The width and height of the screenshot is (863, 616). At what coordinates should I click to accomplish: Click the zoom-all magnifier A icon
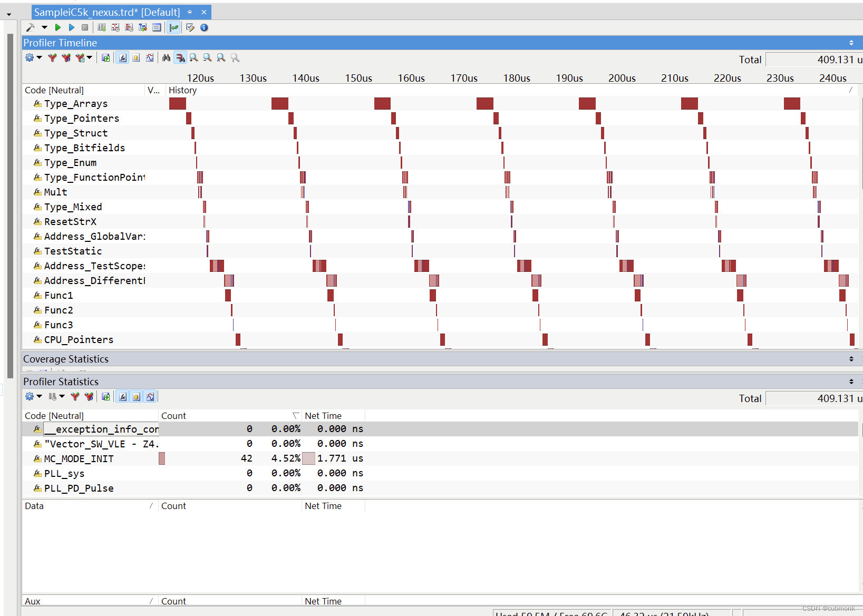(x=221, y=57)
